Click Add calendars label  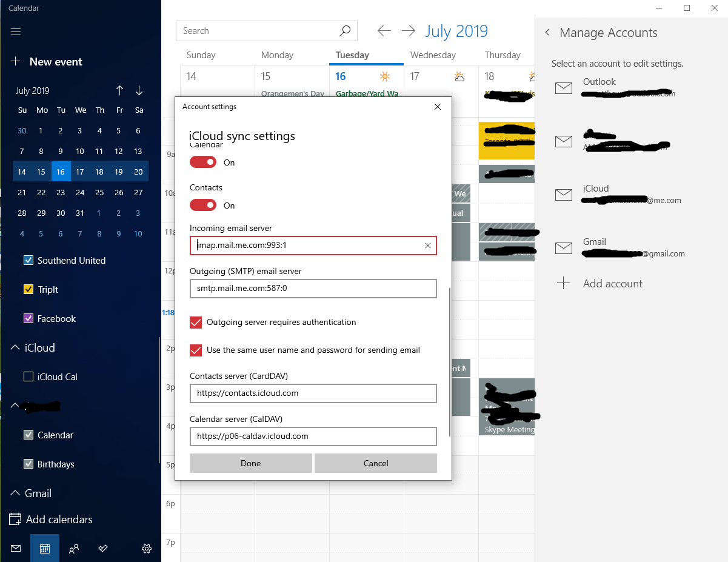point(59,520)
